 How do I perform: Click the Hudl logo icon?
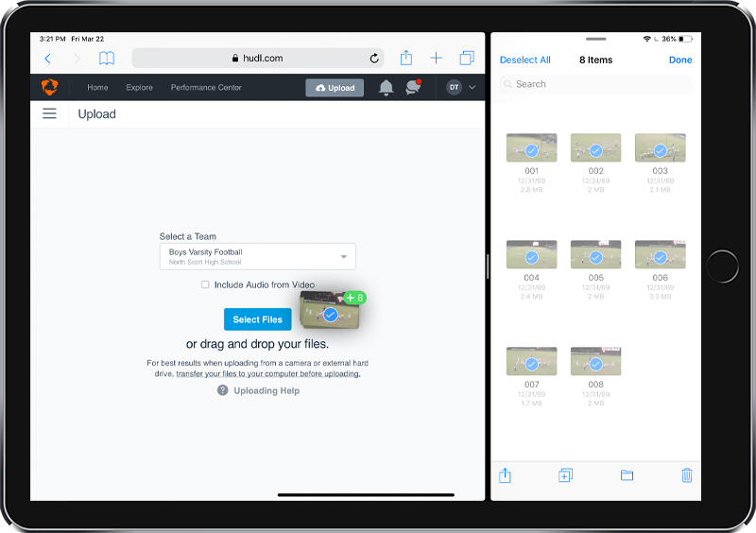pos(50,87)
